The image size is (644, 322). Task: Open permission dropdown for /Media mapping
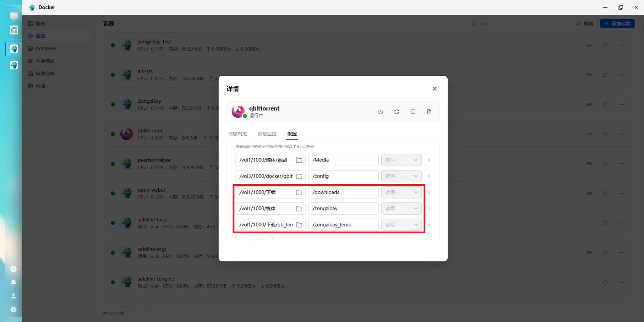(x=401, y=160)
